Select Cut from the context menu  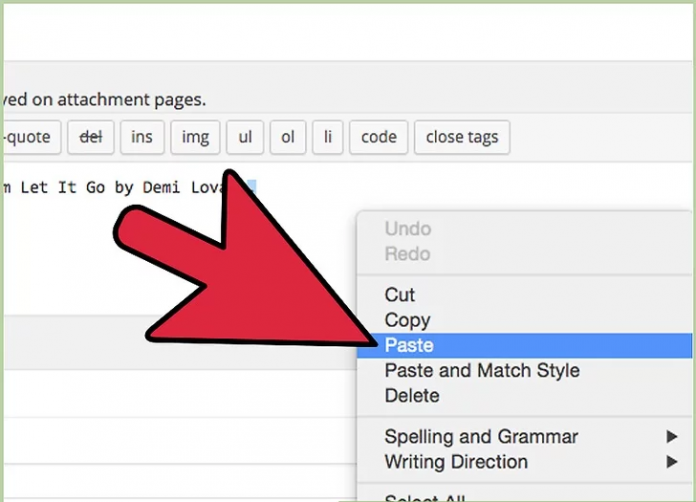(400, 295)
